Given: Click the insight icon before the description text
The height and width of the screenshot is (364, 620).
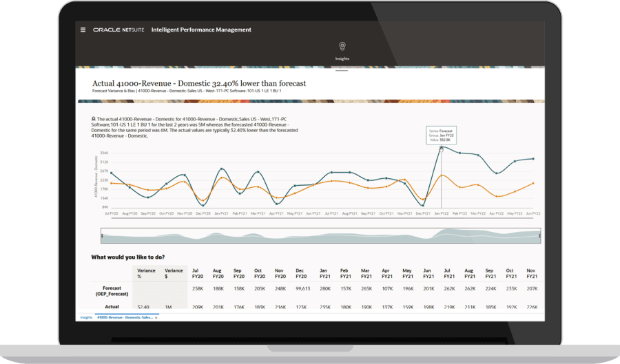Looking at the screenshot, I should click(93, 118).
